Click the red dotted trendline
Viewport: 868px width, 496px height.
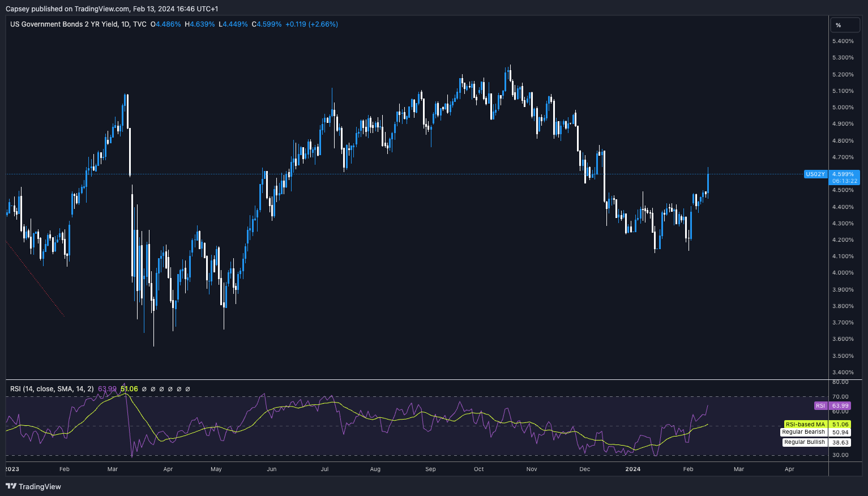[x=35, y=279]
